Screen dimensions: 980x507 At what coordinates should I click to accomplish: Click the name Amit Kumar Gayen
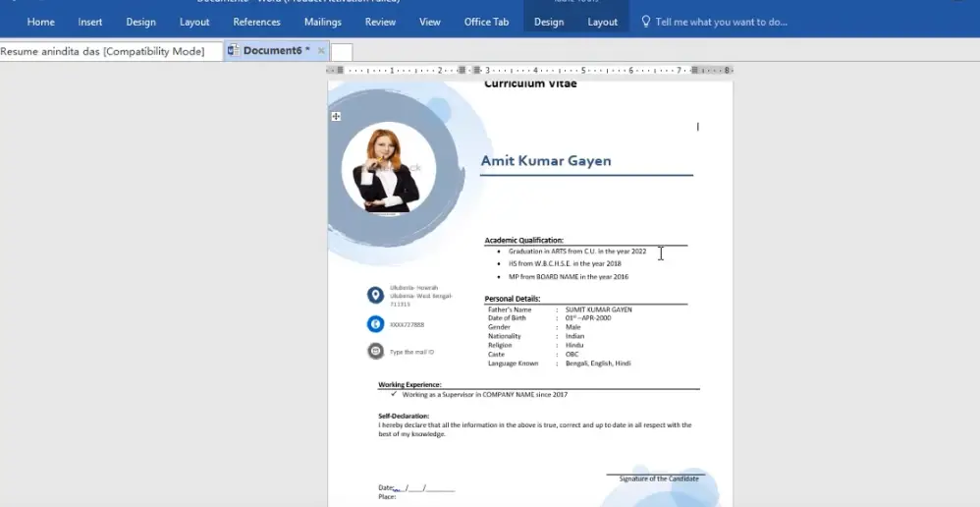546,161
